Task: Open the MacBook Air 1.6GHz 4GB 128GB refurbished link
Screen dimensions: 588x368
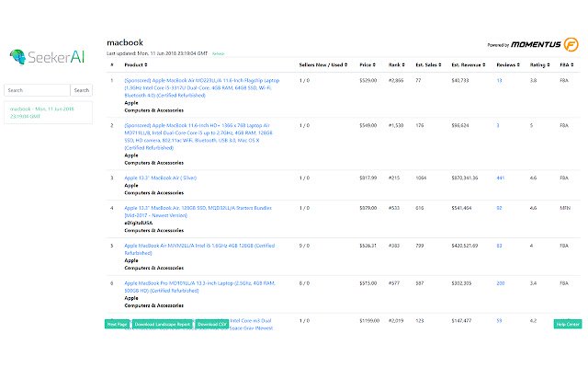Action: 199,249
